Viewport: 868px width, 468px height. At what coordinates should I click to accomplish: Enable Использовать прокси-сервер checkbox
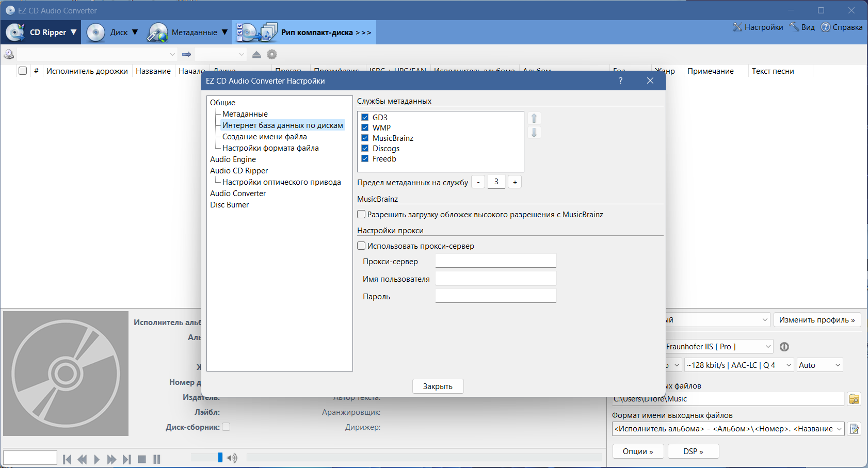coord(361,246)
